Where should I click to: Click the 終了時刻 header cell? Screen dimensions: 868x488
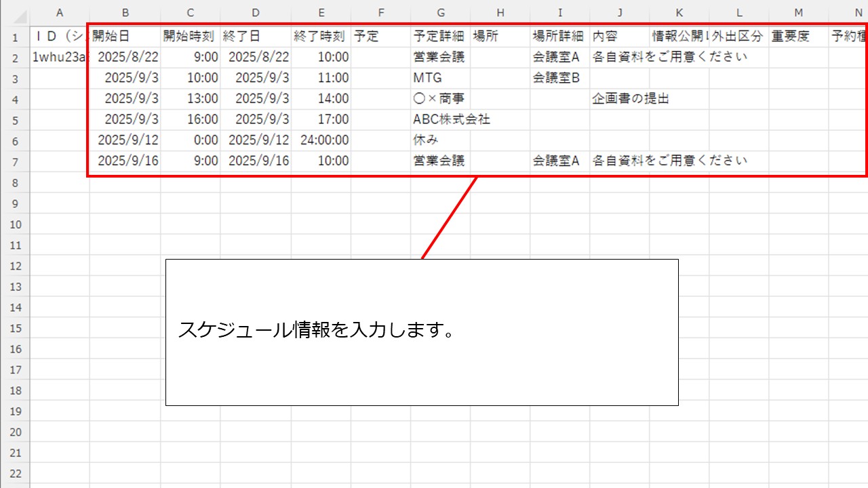321,37
